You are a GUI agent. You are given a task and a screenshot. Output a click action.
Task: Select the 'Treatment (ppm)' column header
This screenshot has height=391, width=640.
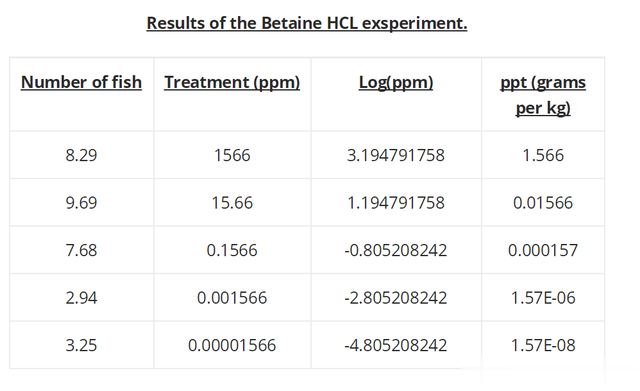(232, 82)
